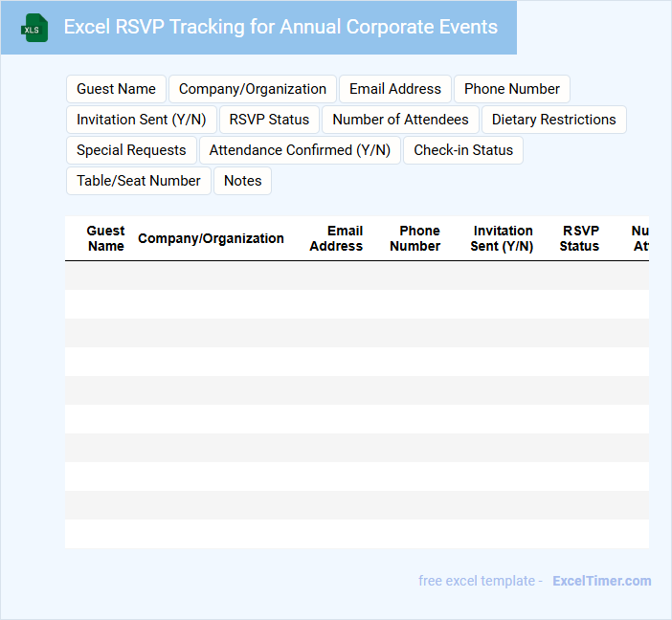Open the ExcelTimer.com link
Viewport: 672px width, 620px height.
pos(601,581)
